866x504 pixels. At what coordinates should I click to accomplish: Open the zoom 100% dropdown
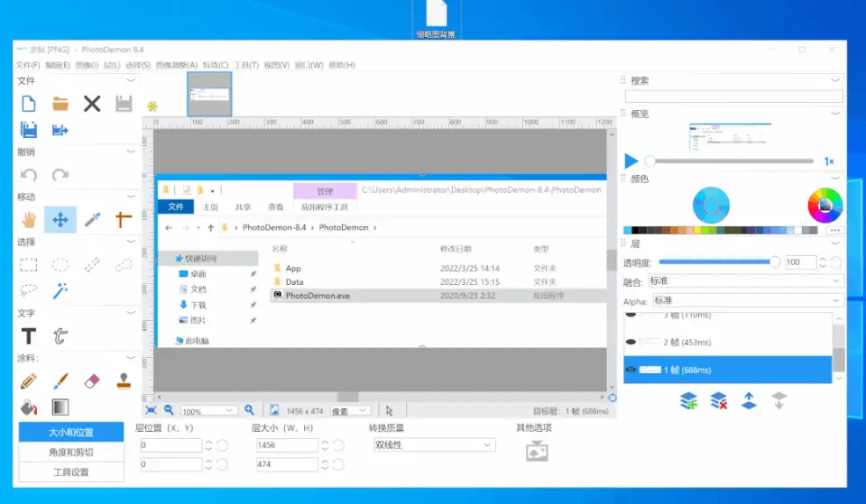coord(208,411)
